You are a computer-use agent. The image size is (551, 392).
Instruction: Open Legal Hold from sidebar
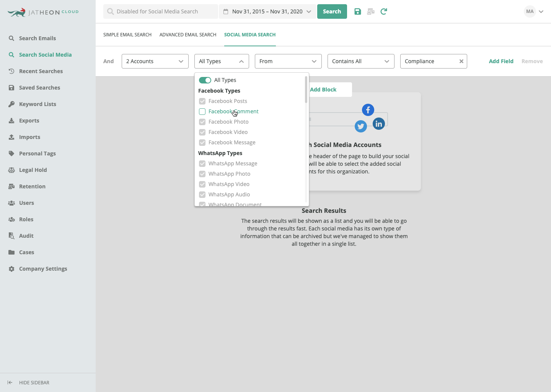pos(33,170)
